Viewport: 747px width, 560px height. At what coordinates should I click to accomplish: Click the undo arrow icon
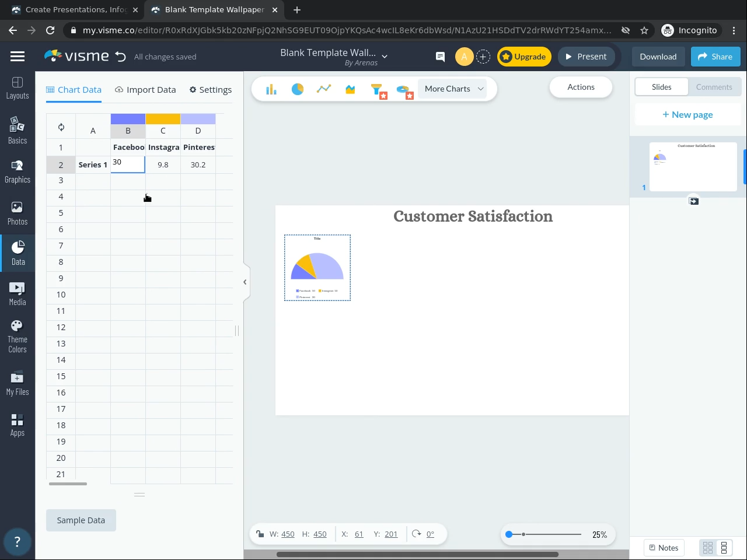click(120, 57)
